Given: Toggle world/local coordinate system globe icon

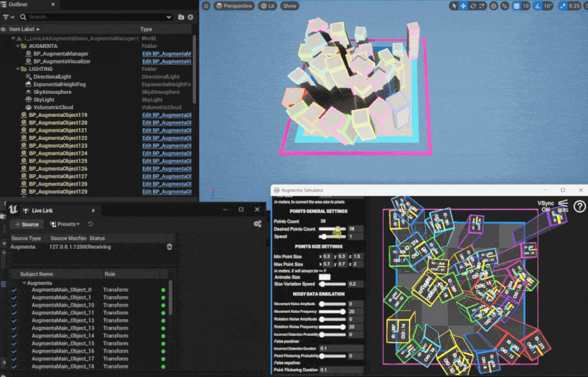Looking at the screenshot, I should 494,6.
